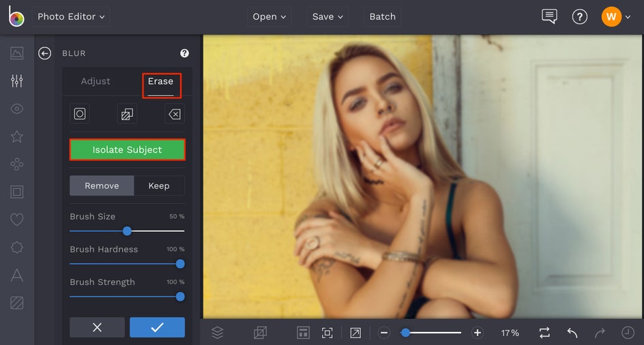This screenshot has width=644, height=345.
Task: Switch to the Adjust tab
Action: coord(96,81)
